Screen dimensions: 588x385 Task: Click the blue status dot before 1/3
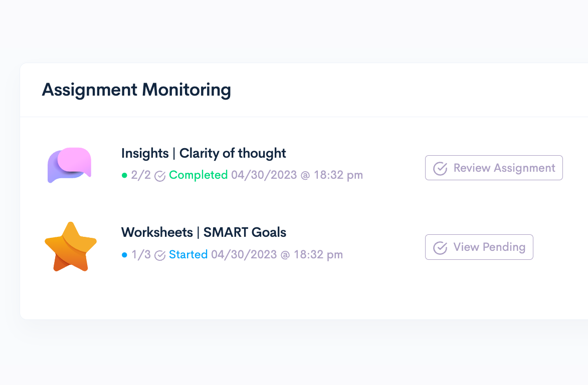point(124,255)
